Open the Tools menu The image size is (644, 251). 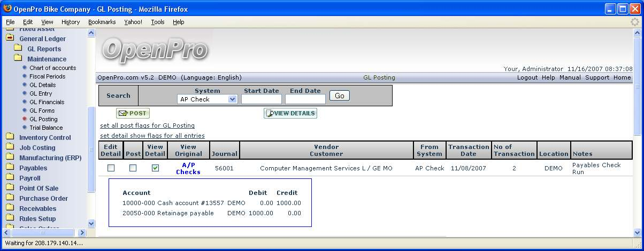157,22
